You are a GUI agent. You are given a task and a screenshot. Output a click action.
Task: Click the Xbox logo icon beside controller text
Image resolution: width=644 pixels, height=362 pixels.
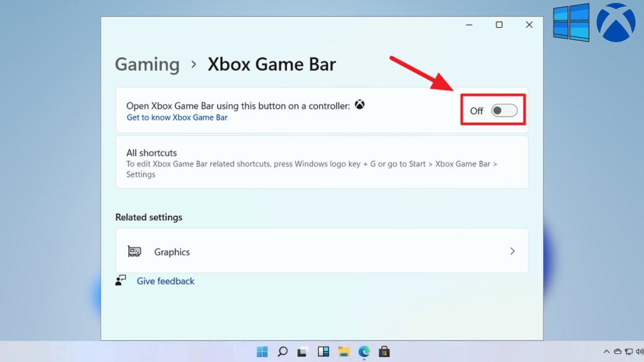pos(359,105)
